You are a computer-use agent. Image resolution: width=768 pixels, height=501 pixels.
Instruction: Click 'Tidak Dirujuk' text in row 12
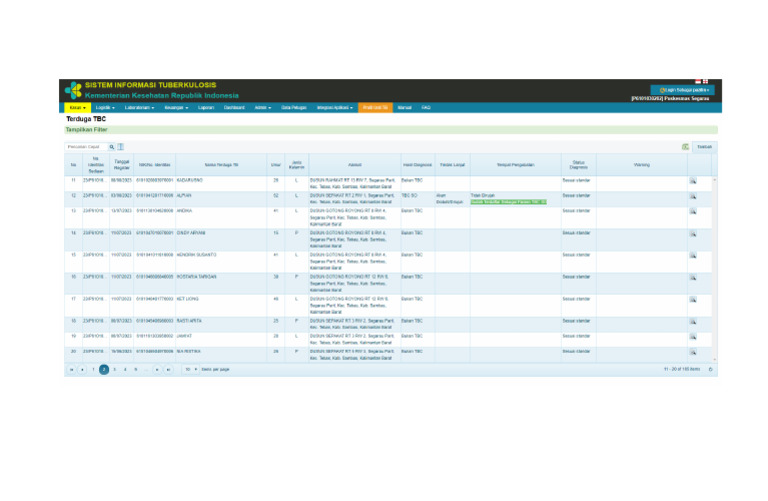point(482,195)
